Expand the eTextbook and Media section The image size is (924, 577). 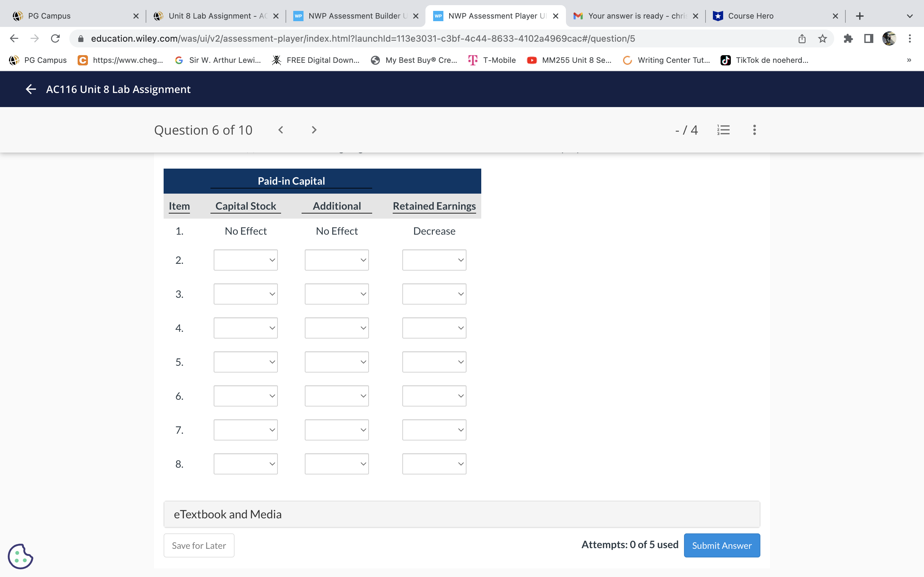click(x=462, y=514)
